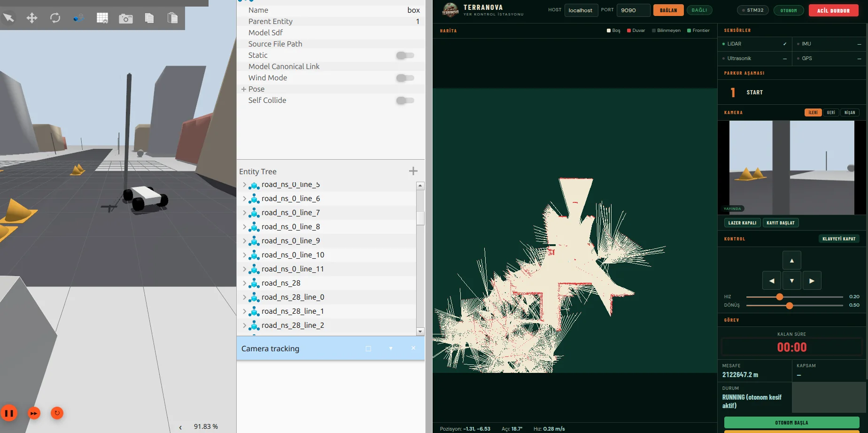
Task: Toggle the Wind Mode switch
Action: click(x=405, y=78)
